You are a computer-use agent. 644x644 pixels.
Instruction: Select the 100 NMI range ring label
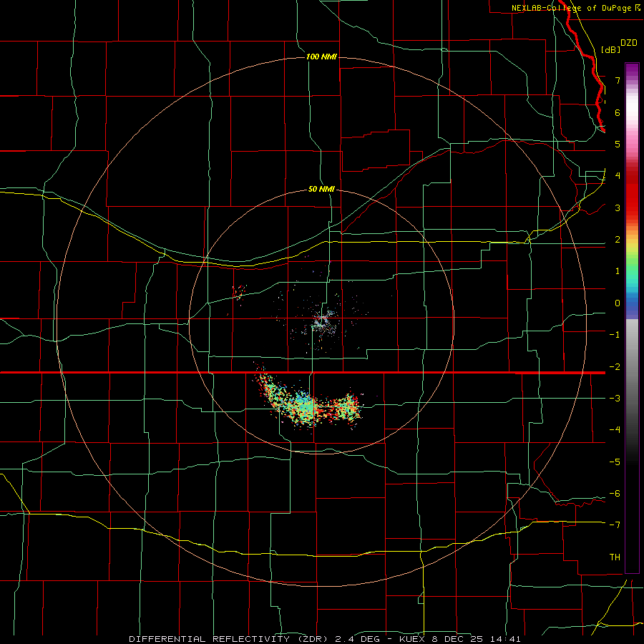pyautogui.click(x=321, y=57)
